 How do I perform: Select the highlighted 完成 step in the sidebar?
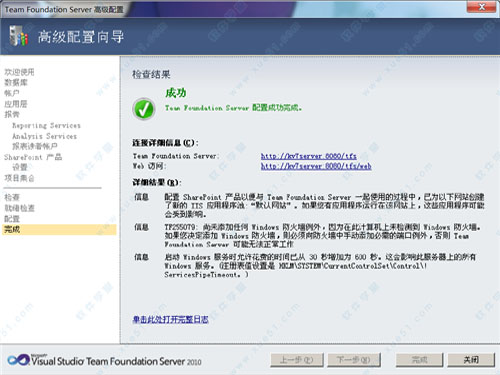59,229
